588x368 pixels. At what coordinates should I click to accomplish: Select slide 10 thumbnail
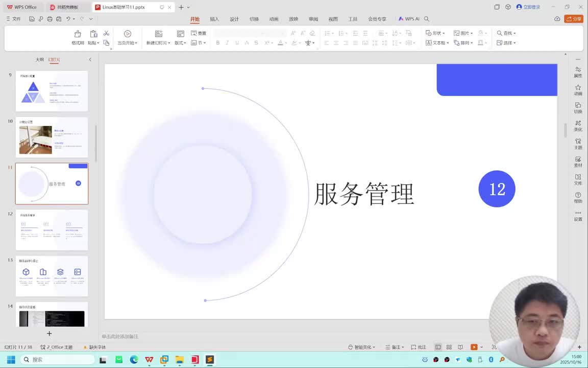coord(52,137)
